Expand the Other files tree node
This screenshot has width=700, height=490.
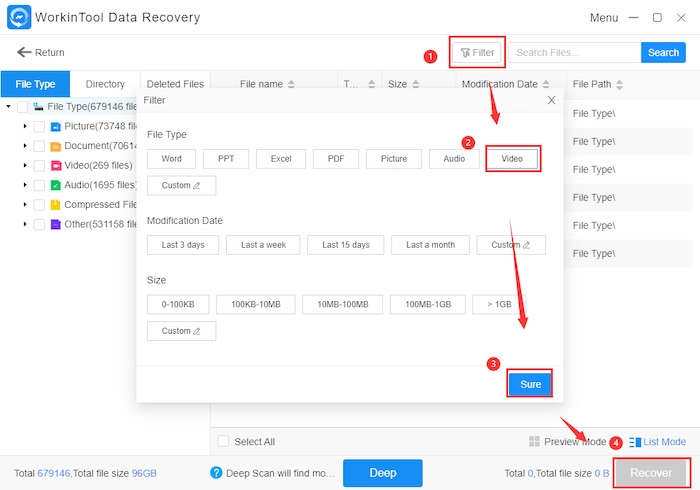[x=25, y=224]
